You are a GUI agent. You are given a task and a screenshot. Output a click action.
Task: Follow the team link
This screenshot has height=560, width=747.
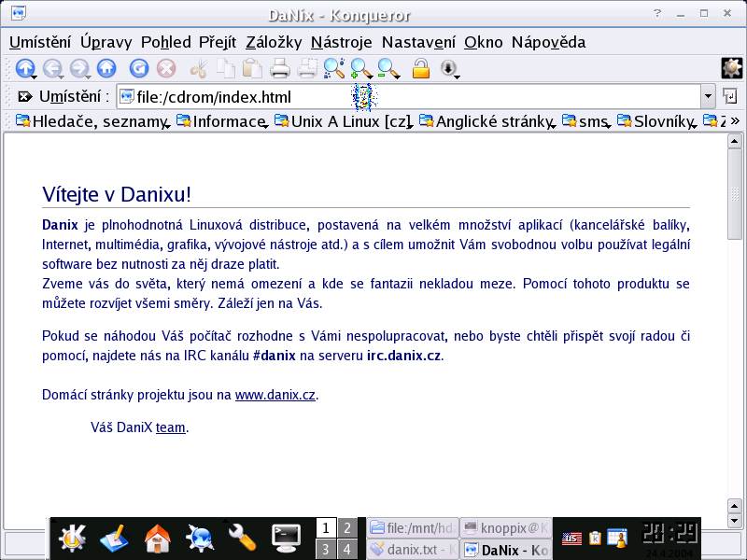pyautogui.click(x=171, y=427)
